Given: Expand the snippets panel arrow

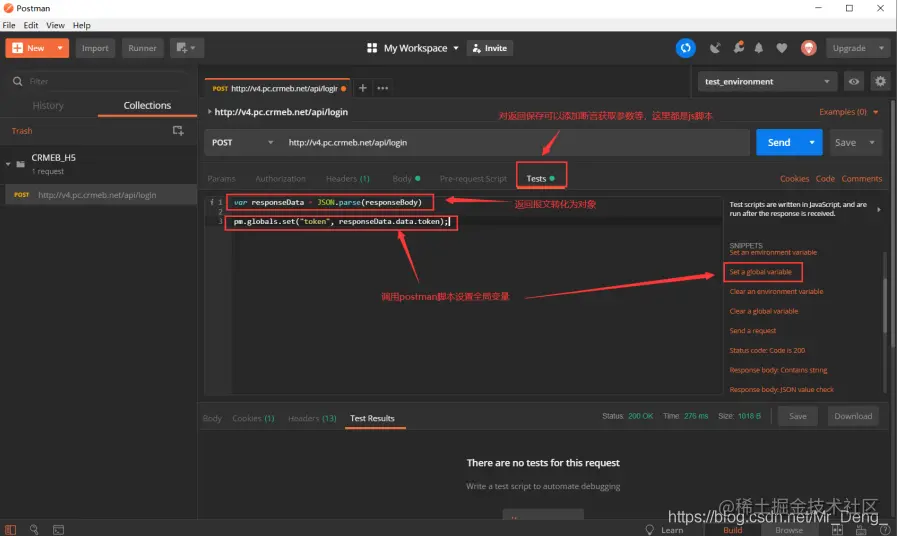Looking at the screenshot, I should tap(879, 210).
